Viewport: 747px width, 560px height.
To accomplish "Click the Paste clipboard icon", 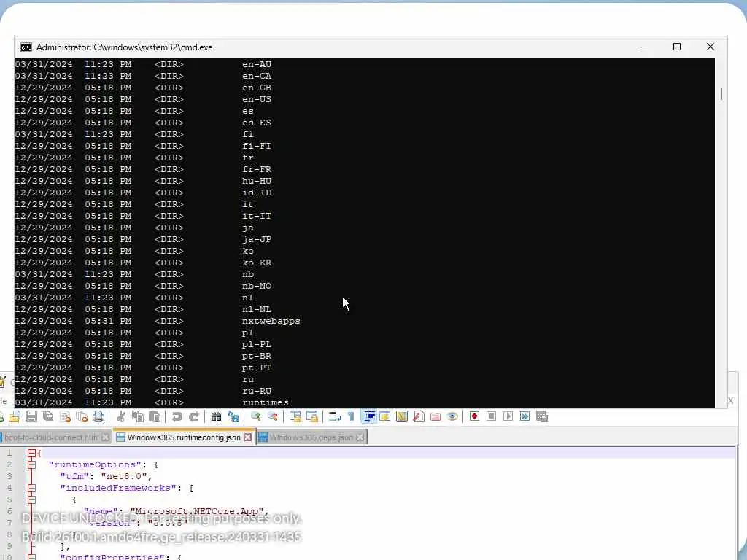I will [155, 417].
